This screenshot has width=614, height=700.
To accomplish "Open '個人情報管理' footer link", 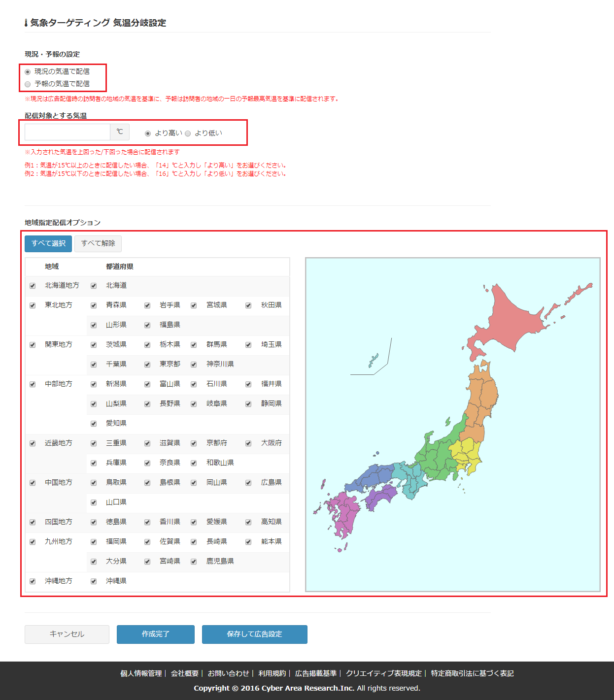I will 141,673.
